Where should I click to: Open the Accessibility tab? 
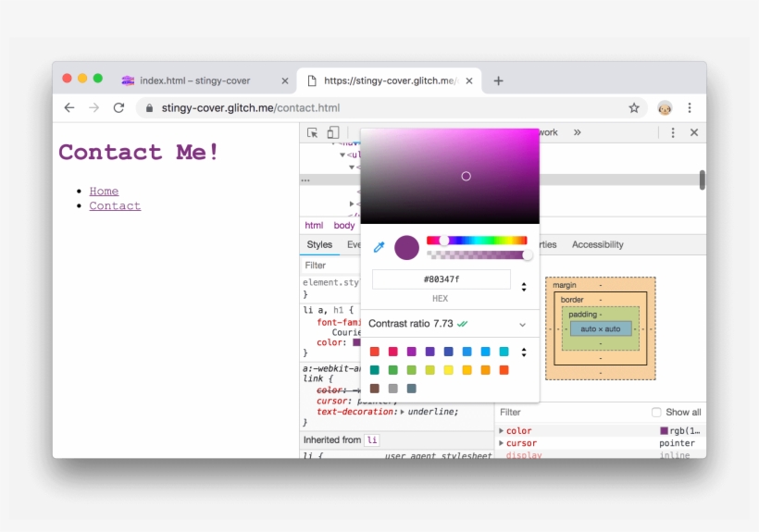pos(597,244)
